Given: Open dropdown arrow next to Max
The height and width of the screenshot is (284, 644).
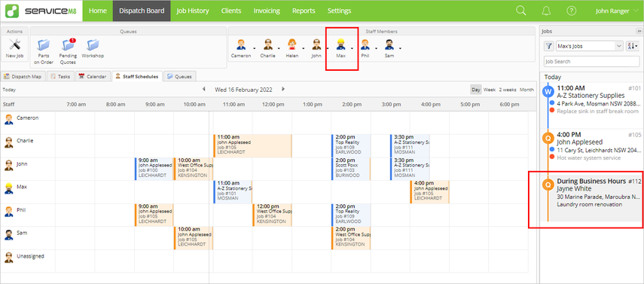Looking at the screenshot, I should coord(352,48).
